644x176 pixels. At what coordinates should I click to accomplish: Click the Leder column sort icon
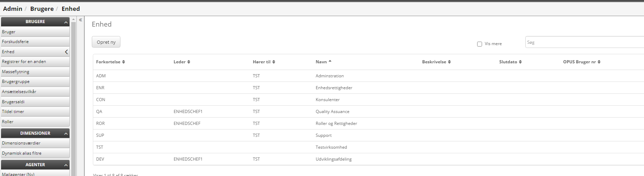tap(189, 62)
